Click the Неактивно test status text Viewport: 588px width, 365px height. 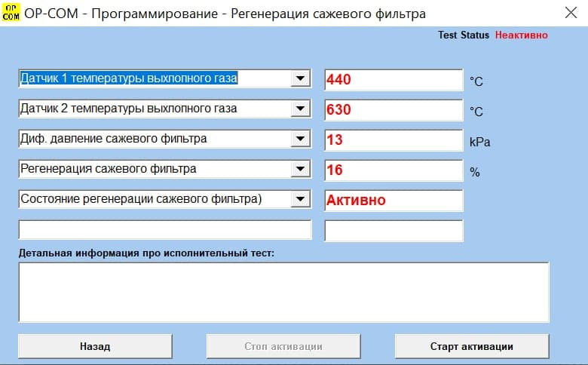pos(521,35)
